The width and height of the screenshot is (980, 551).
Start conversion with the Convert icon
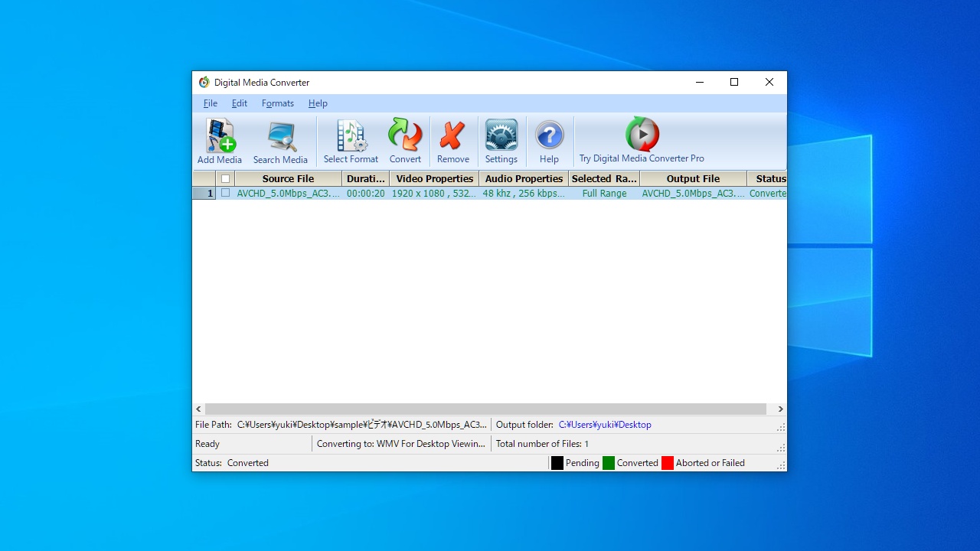point(405,142)
